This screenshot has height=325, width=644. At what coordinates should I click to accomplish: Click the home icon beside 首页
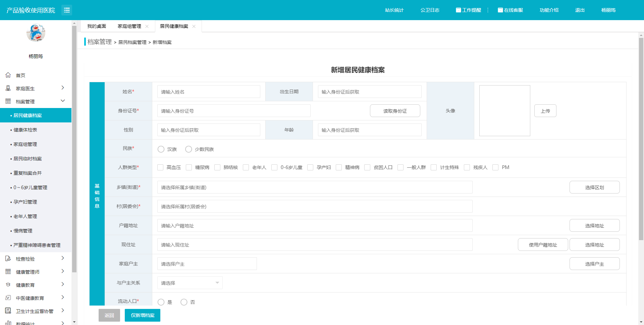pos(8,75)
